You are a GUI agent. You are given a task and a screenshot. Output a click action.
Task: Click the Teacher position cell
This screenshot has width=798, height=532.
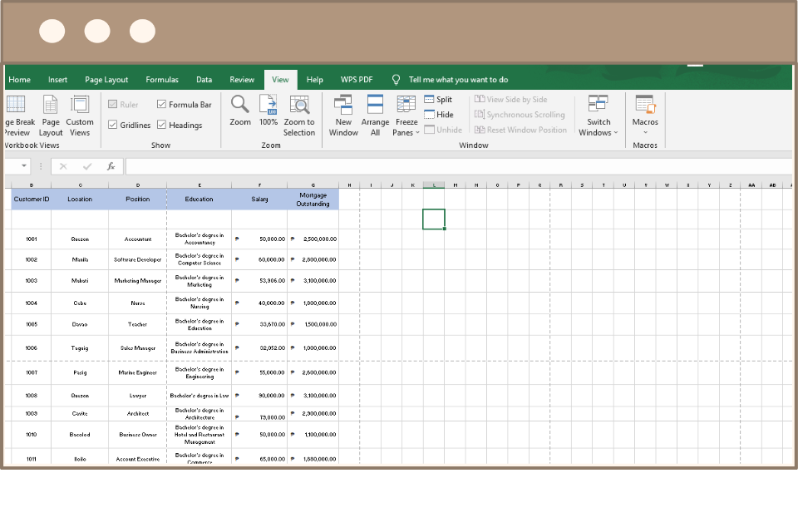tap(137, 324)
